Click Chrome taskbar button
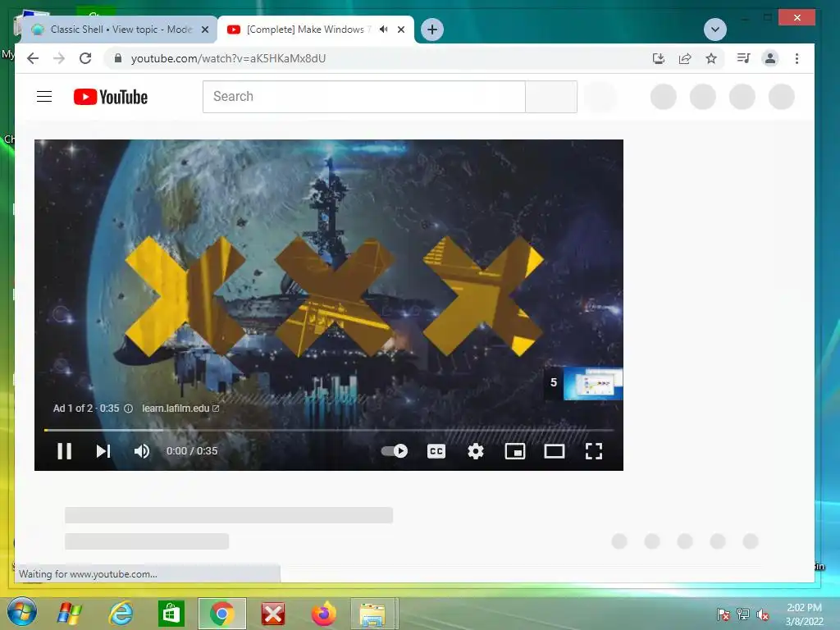Image resolution: width=840 pixels, height=630 pixels. (x=221, y=614)
